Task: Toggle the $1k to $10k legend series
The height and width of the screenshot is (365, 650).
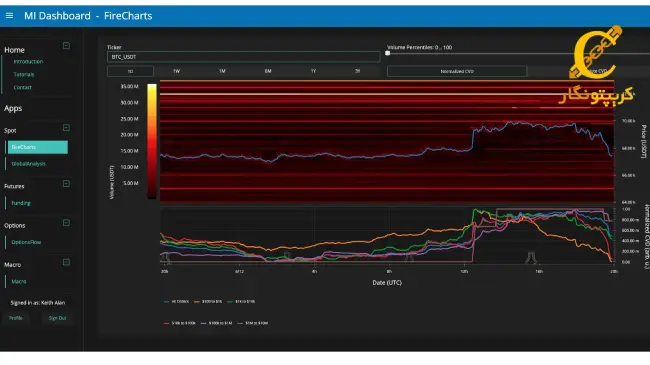Action: 241,302
